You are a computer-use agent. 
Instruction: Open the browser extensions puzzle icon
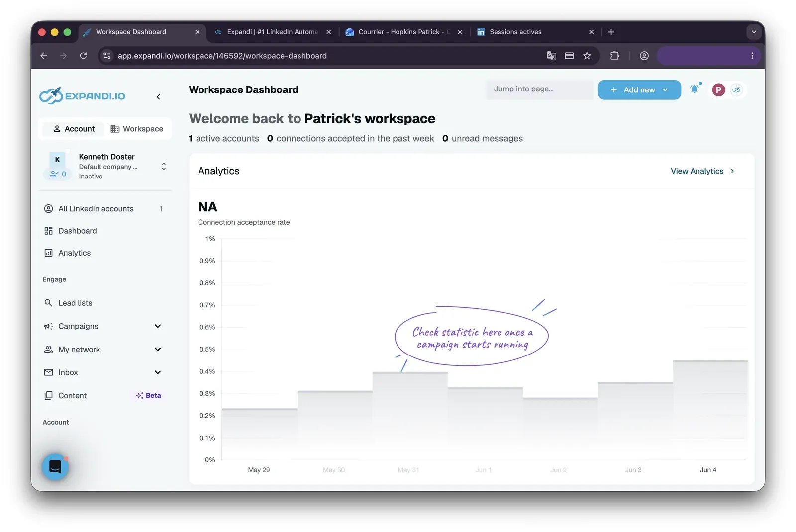pyautogui.click(x=615, y=56)
